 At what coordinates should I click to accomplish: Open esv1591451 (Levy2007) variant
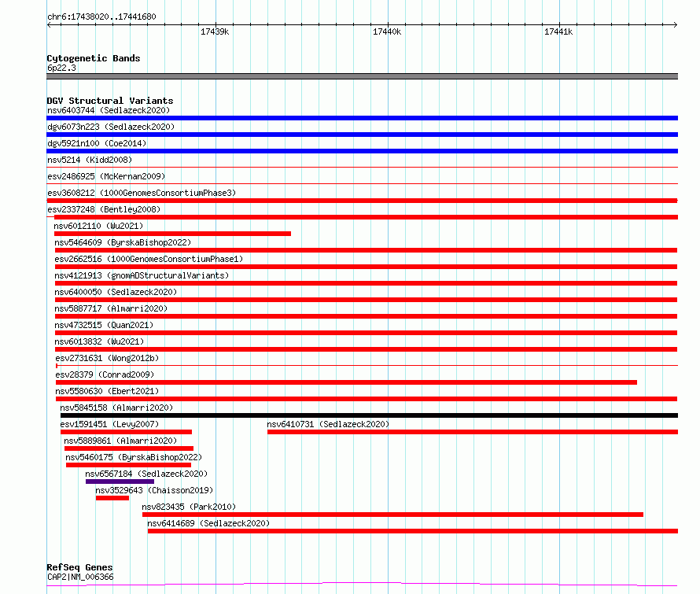pyautogui.click(x=109, y=424)
